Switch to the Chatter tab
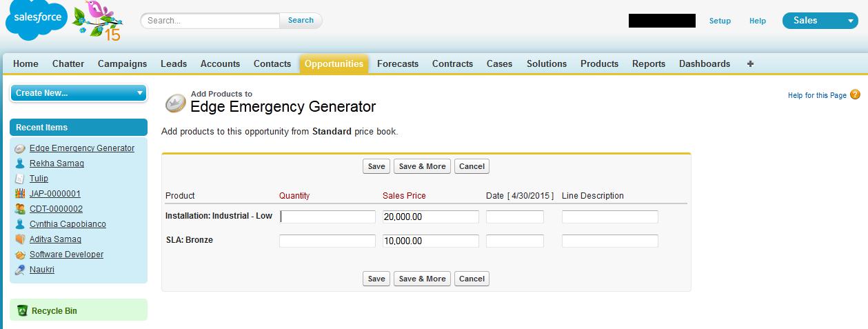The image size is (868, 329). tap(68, 63)
